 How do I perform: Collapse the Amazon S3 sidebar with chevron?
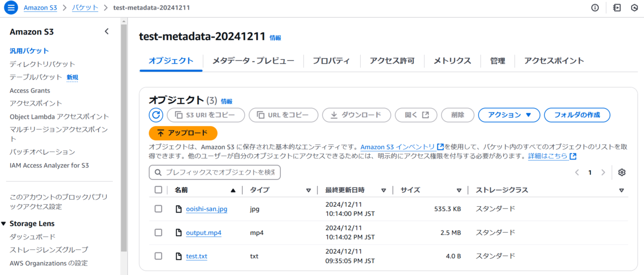[106, 32]
